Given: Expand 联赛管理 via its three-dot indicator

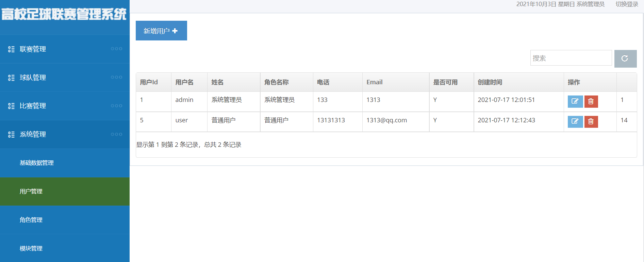Looking at the screenshot, I should pyautogui.click(x=116, y=49).
